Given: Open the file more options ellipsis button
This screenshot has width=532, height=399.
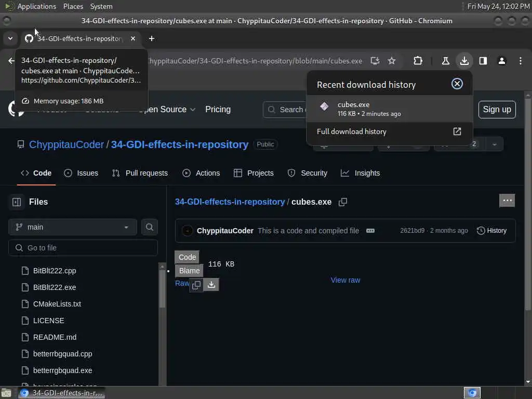Looking at the screenshot, I should (507, 201).
